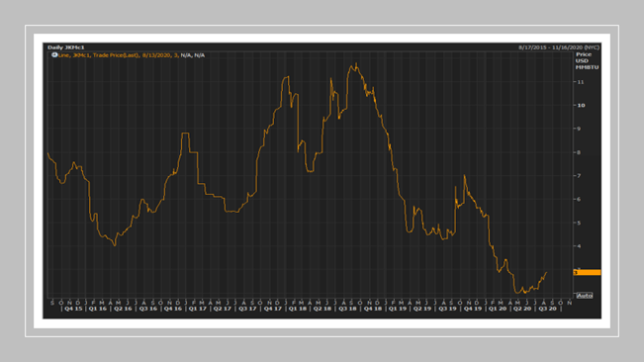This screenshot has width=644, height=362.
Task: Click the 'Q2 16' quarter label
Action: pyautogui.click(x=123, y=309)
